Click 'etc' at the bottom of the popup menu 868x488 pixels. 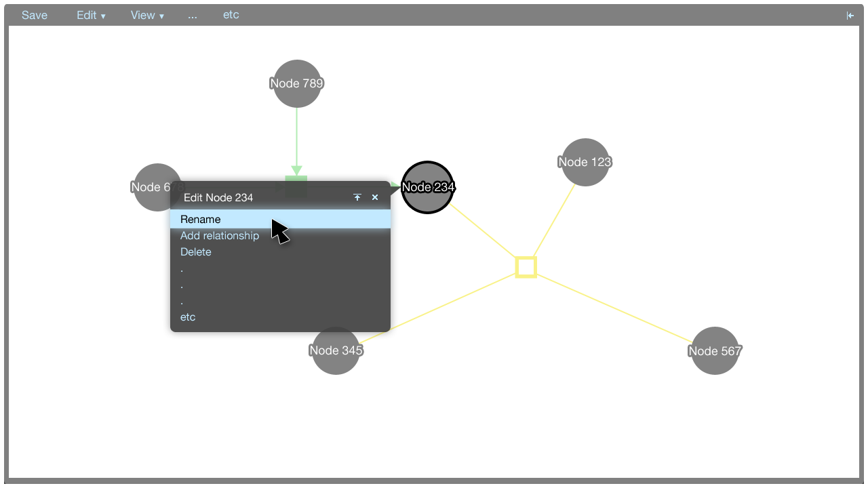[x=188, y=317]
